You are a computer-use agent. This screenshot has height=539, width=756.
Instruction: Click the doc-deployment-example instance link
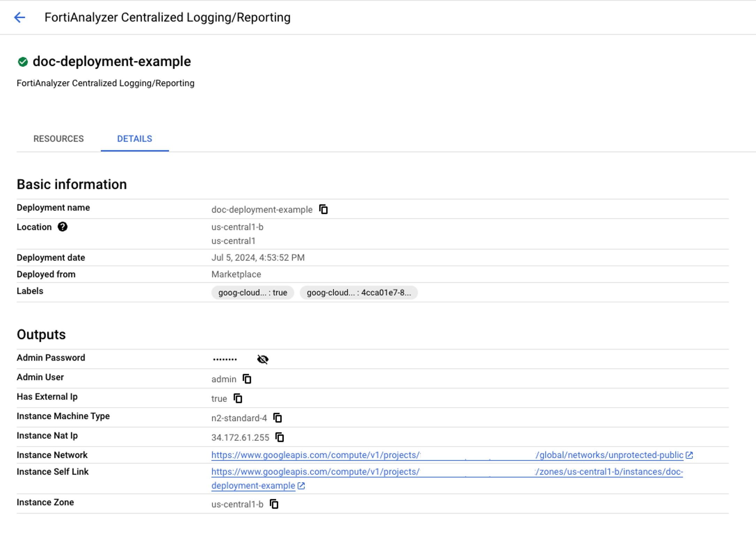click(x=253, y=485)
